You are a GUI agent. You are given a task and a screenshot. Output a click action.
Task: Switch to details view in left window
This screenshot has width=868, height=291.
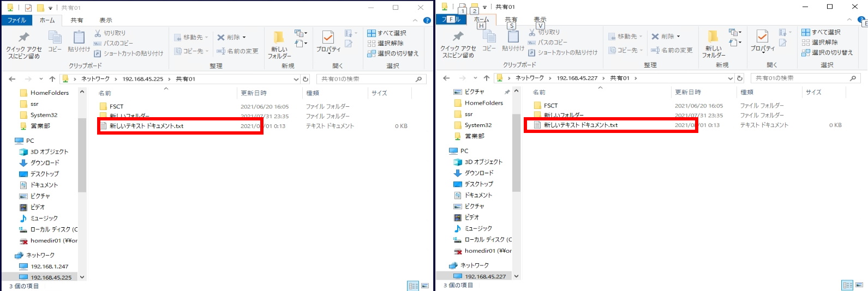point(413,286)
